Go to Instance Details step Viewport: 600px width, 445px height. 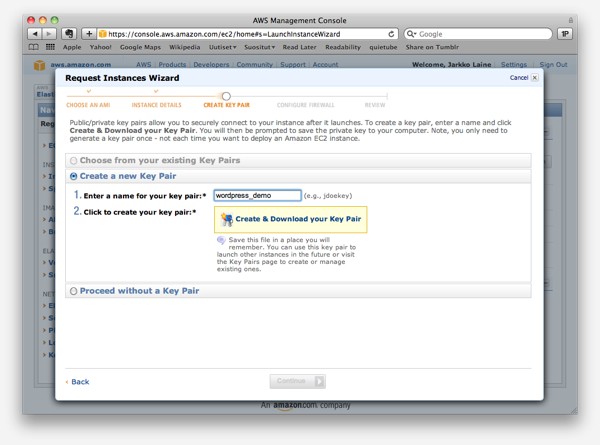tap(157, 105)
